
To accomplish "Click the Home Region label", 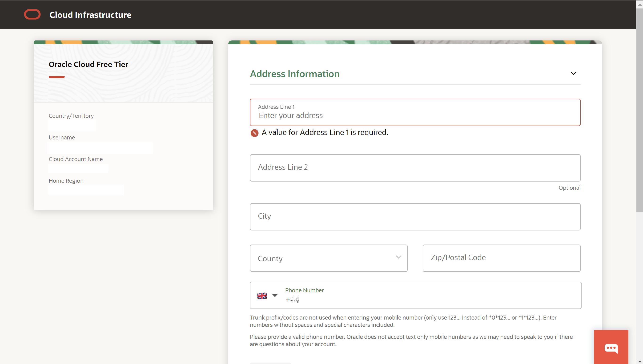I will pyautogui.click(x=66, y=181).
